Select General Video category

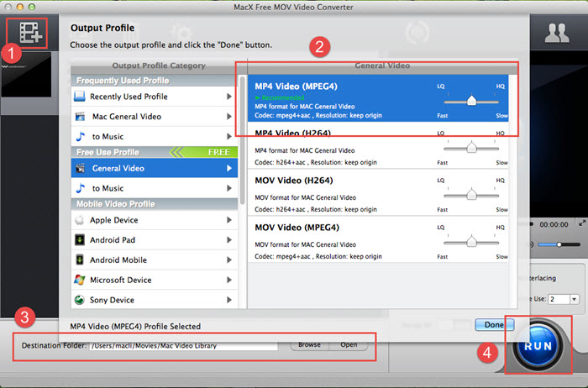(154, 168)
